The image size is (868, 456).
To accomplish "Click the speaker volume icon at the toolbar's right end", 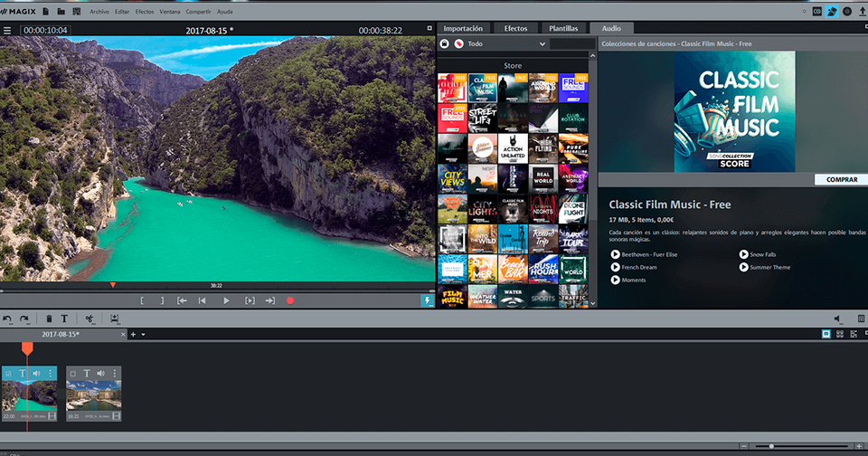I will (x=838, y=318).
